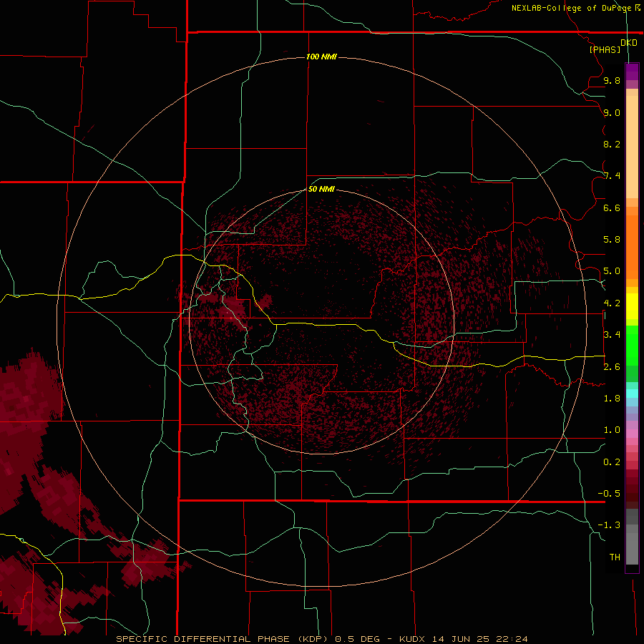The height and width of the screenshot is (644, 644).
Task: Click the -1.3 value on the color scale
Action: (609, 525)
